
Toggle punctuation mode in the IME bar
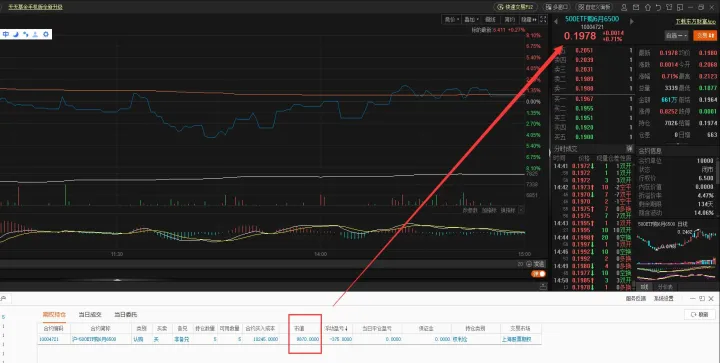[26, 34]
